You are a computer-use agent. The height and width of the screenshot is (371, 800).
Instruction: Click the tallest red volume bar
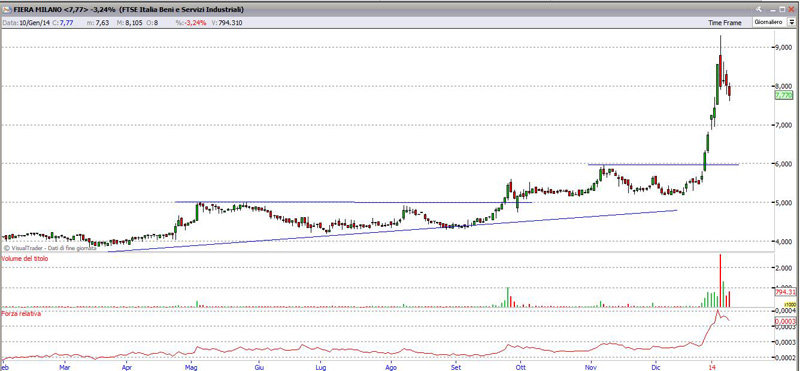[x=720, y=281]
